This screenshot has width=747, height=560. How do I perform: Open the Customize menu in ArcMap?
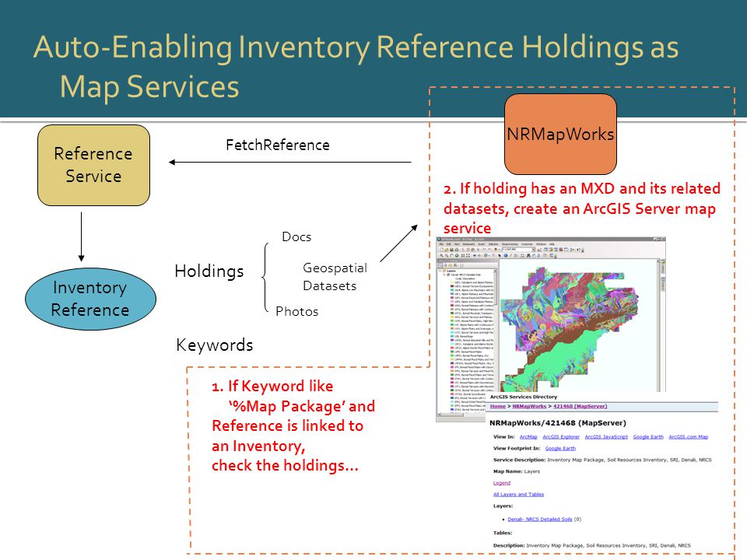(x=527, y=244)
